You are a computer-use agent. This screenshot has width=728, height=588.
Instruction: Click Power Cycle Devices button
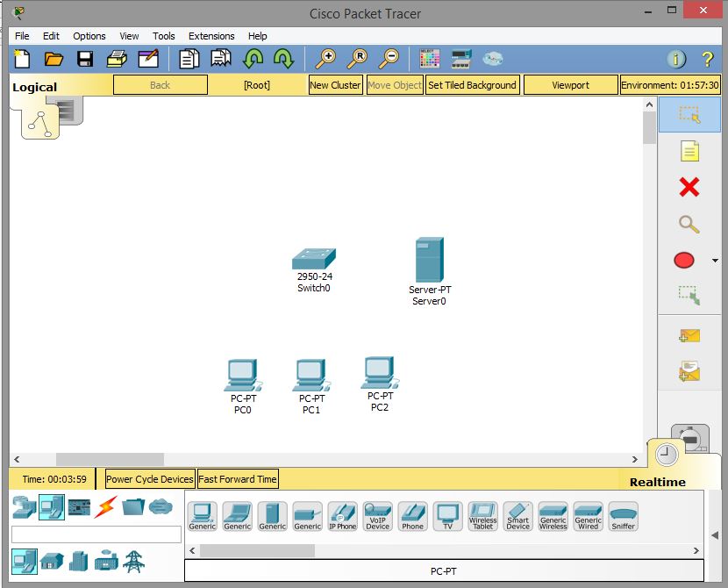pos(149,479)
